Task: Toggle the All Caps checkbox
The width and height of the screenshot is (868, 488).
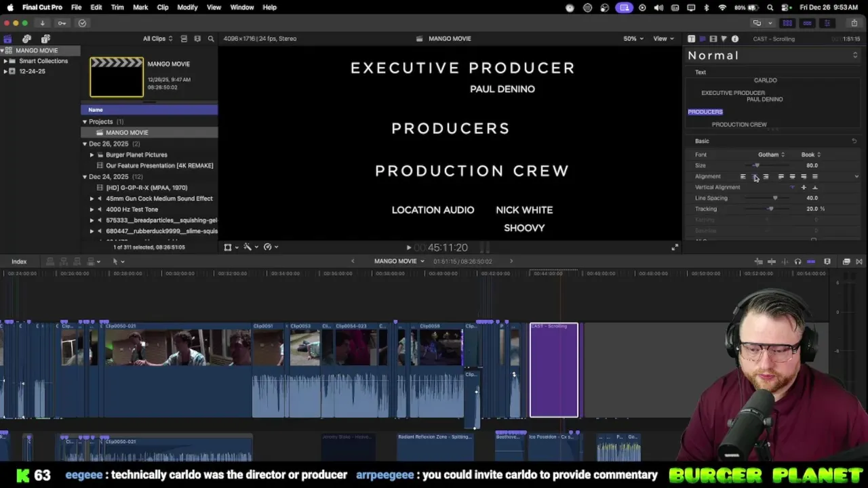Action: (814, 240)
